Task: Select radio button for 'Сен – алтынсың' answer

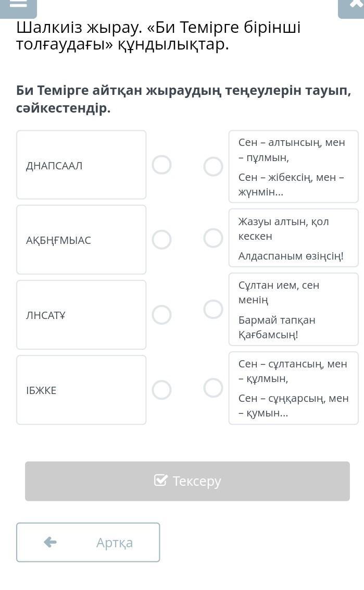Action: [x=213, y=167]
